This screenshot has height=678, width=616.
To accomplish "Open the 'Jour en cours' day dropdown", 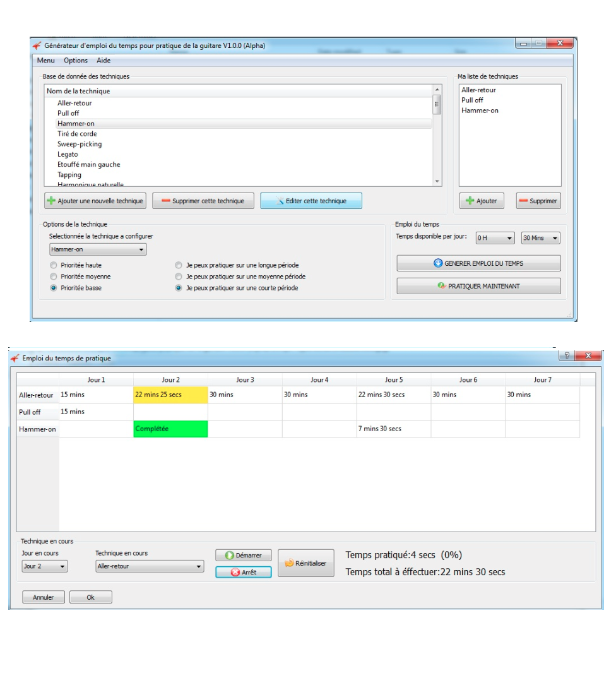I will click(44, 566).
